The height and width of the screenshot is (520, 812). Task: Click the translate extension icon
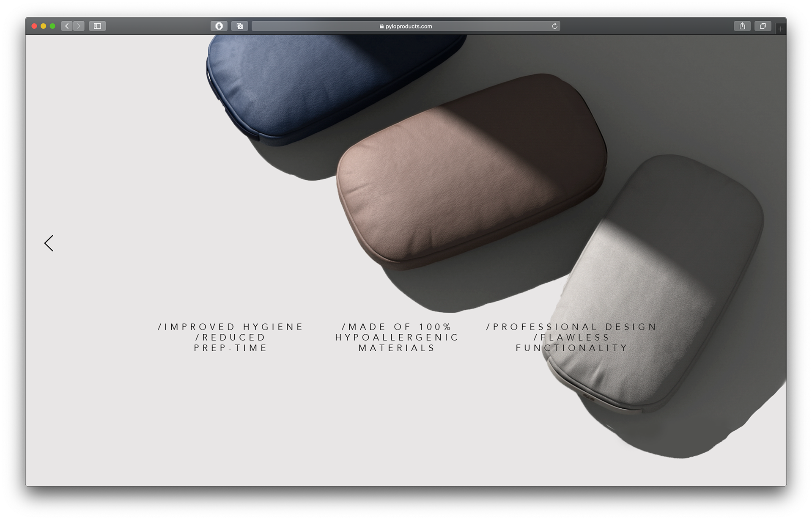click(x=239, y=26)
